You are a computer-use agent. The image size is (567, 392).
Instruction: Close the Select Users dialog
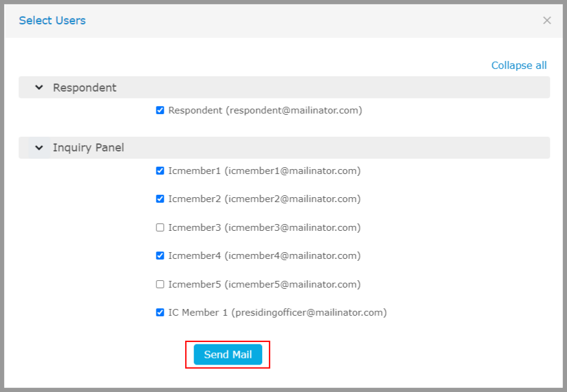547,21
